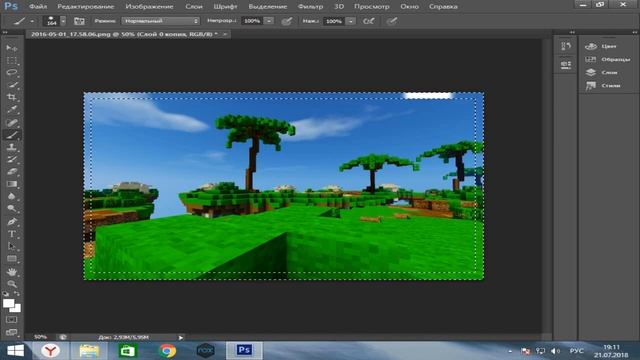Select the Eraser tool
The height and width of the screenshot is (360, 640).
click(11, 171)
